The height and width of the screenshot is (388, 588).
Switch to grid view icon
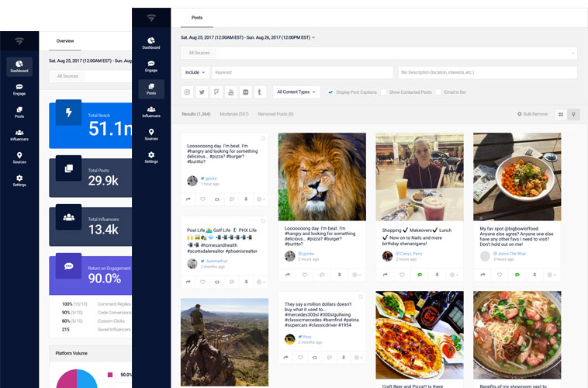point(561,114)
